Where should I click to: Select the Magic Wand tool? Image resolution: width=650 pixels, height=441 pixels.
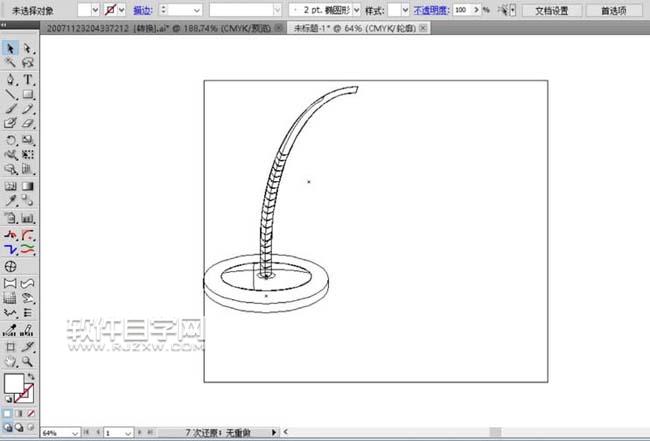11,62
